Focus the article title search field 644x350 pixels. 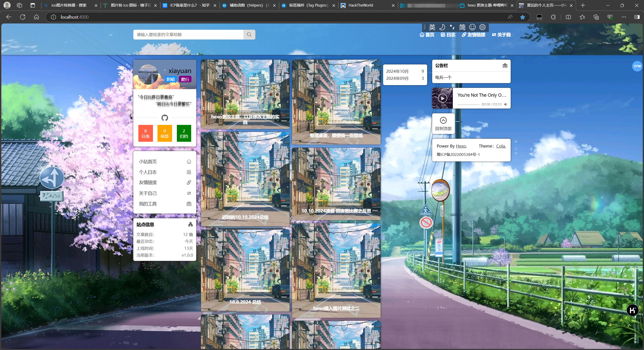[x=188, y=34]
